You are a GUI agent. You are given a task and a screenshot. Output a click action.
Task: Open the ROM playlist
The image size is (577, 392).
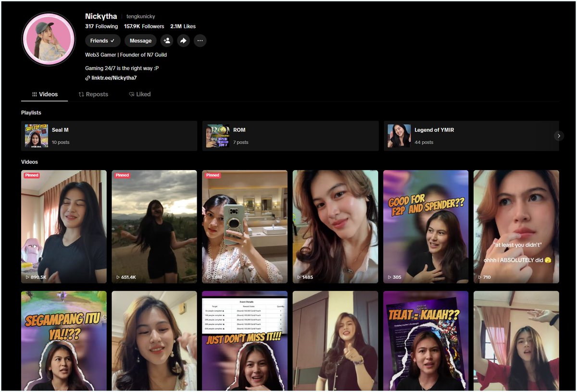click(x=290, y=136)
